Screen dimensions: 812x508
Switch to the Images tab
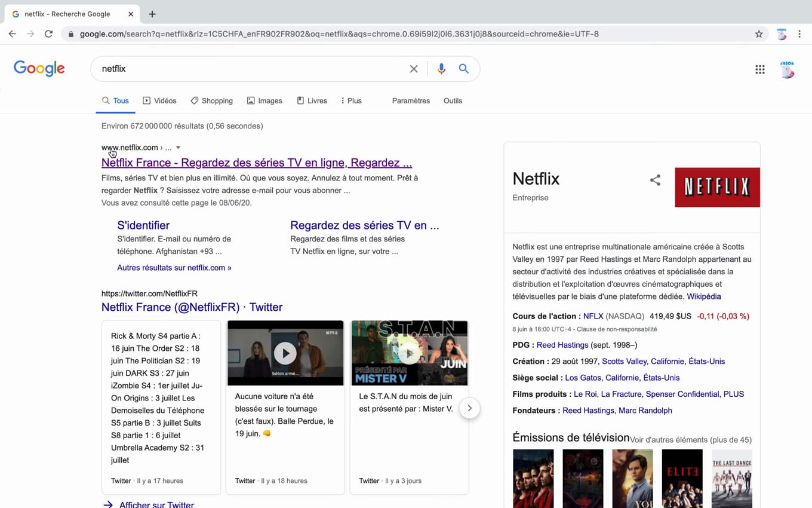click(264, 101)
